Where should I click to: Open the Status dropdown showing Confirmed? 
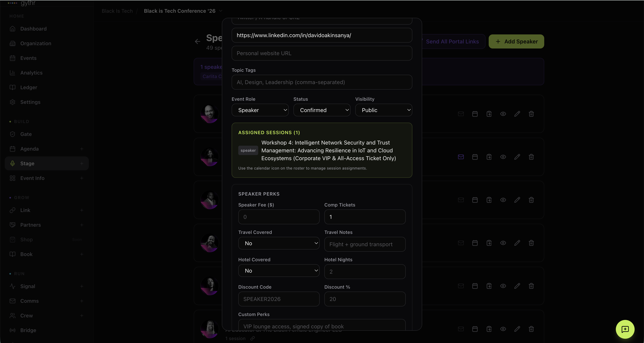point(322,110)
